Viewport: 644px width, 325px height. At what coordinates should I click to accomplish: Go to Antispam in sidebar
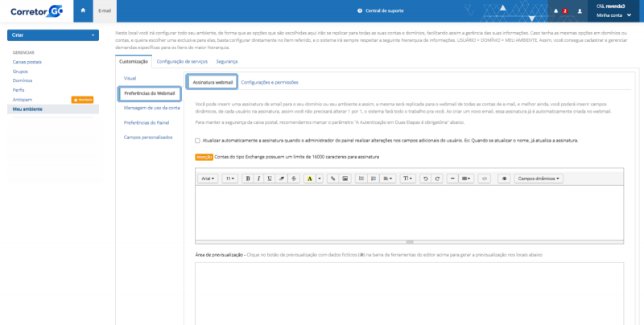23,100
